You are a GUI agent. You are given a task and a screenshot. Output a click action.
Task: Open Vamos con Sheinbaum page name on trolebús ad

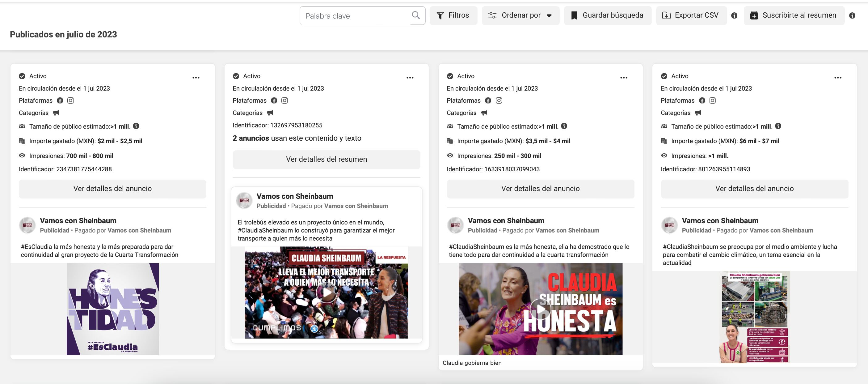[295, 196]
